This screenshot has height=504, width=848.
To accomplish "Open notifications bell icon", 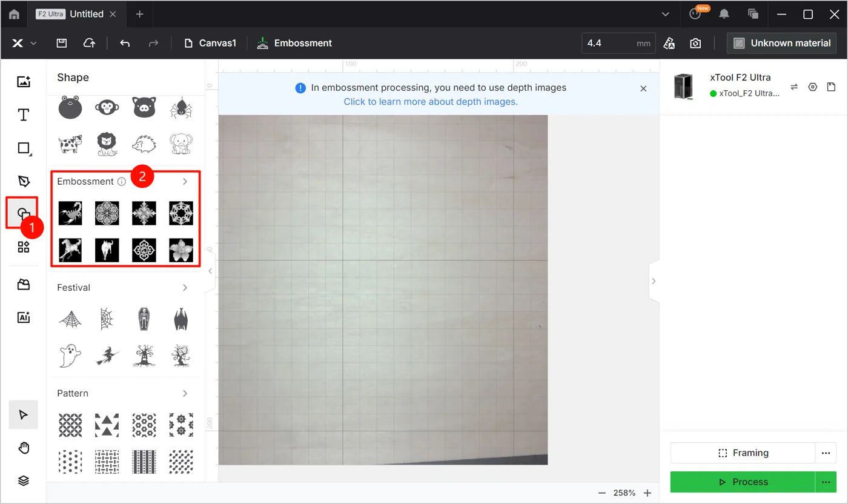I will point(724,14).
